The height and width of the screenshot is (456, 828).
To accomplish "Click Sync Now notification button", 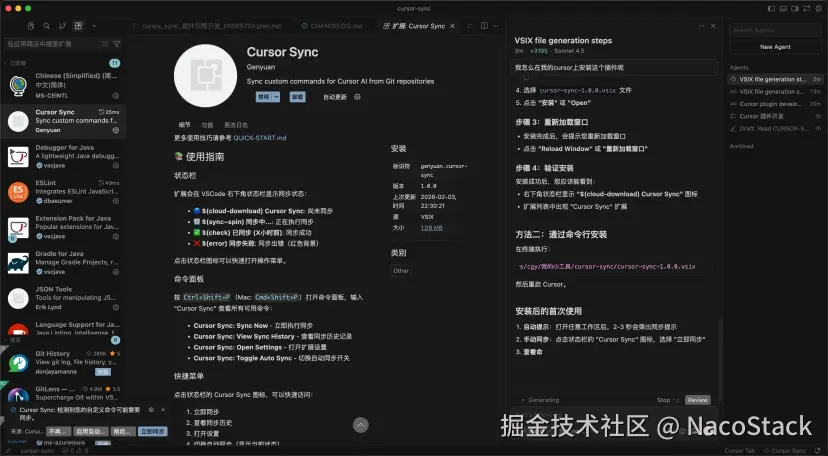I will (153, 431).
